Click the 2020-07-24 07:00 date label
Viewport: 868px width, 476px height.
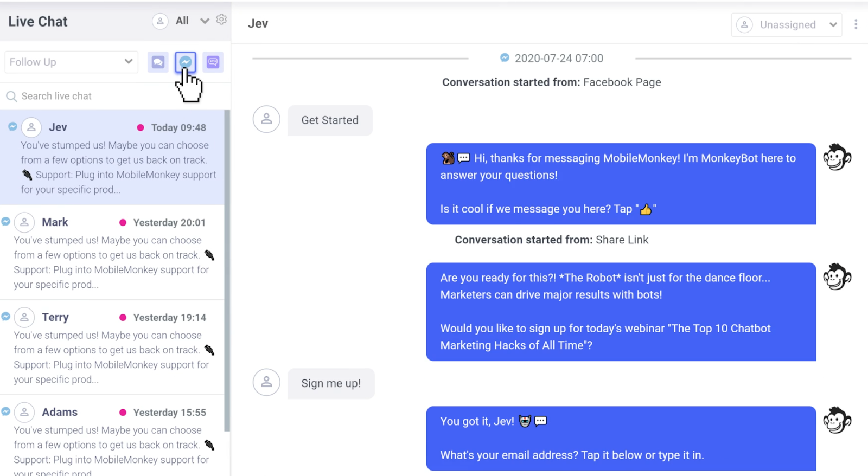[559, 58]
